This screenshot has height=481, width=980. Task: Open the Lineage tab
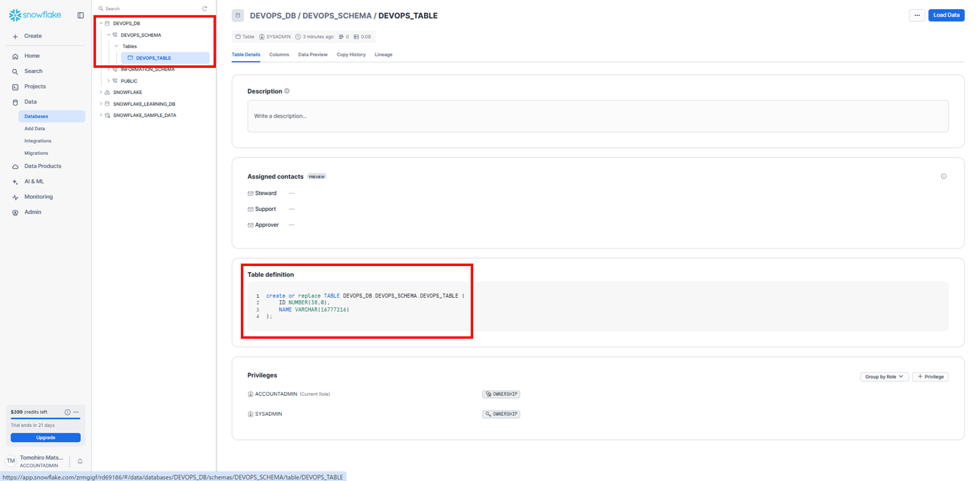383,55
